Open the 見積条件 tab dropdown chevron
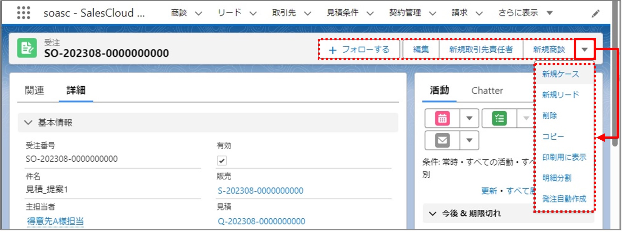Screen dimensions: 644x232 [370, 13]
